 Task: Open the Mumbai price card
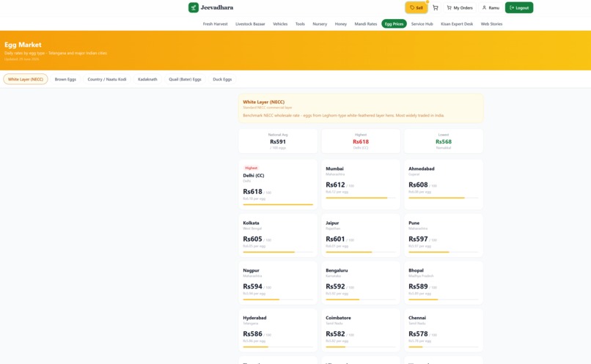tap(361, 185)
